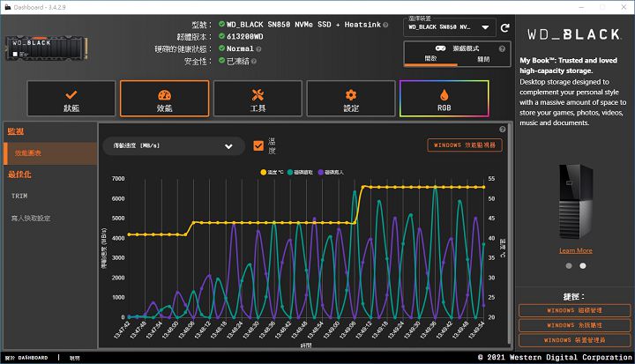
Task: Open the 效能 performance gauge tab
Action: (x=164, y=104)
